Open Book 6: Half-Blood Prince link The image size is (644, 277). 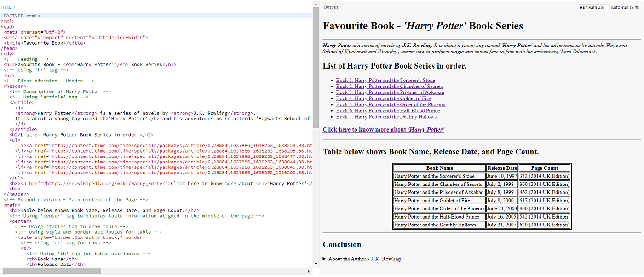click(388, 110)
